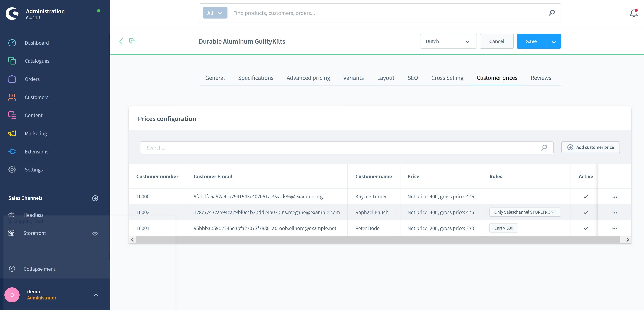
Task: Toggle active checkmark for Kaycee Turner
Action: [x=586, y=197]
